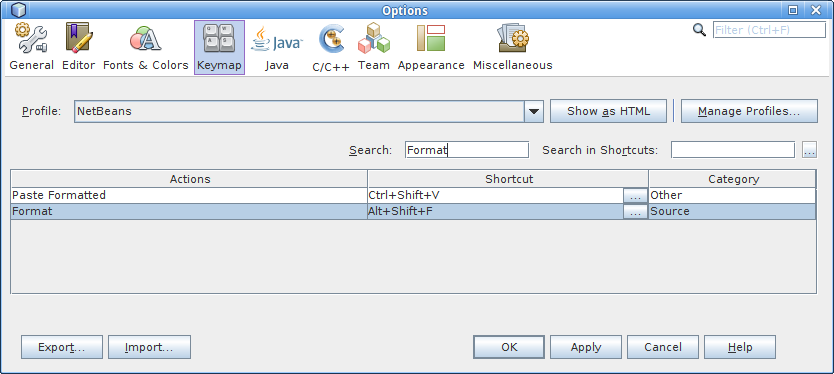Confirm with the OK button
This screenshot has height=374, width=834.
pos(509,347)
